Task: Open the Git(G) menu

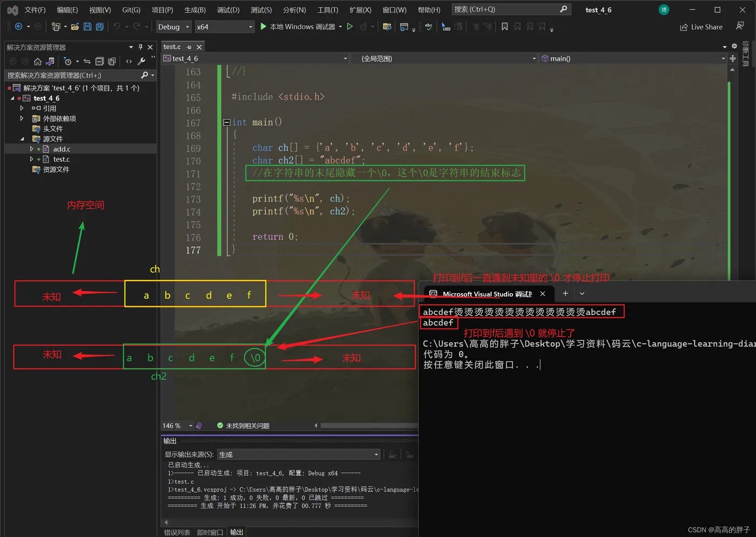Action: 131,10
